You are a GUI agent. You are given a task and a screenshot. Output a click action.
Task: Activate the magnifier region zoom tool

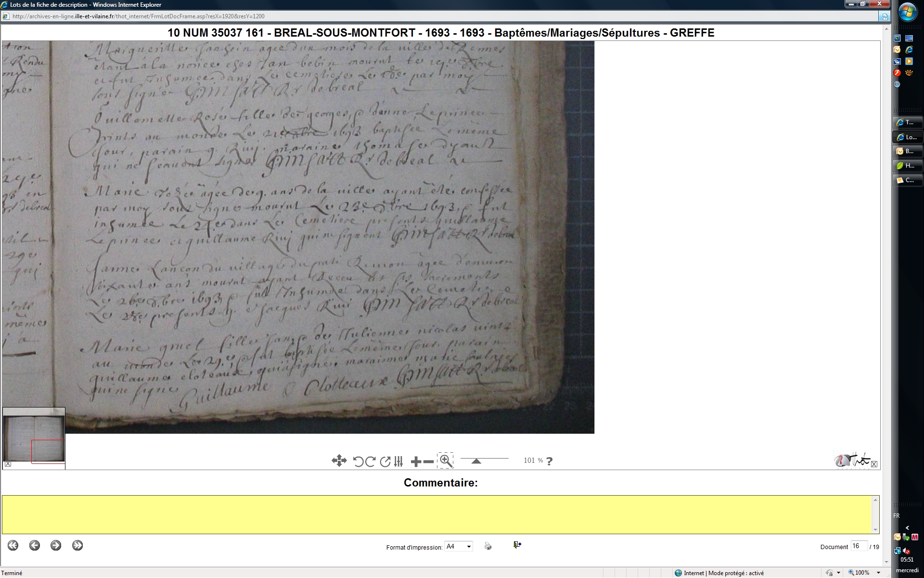446,461
